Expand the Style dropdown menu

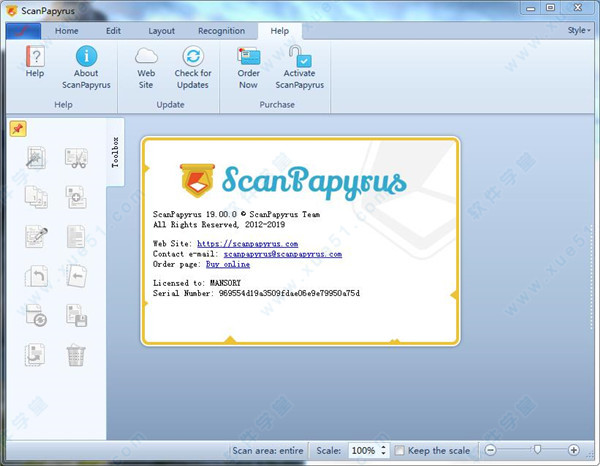point(579,30)
